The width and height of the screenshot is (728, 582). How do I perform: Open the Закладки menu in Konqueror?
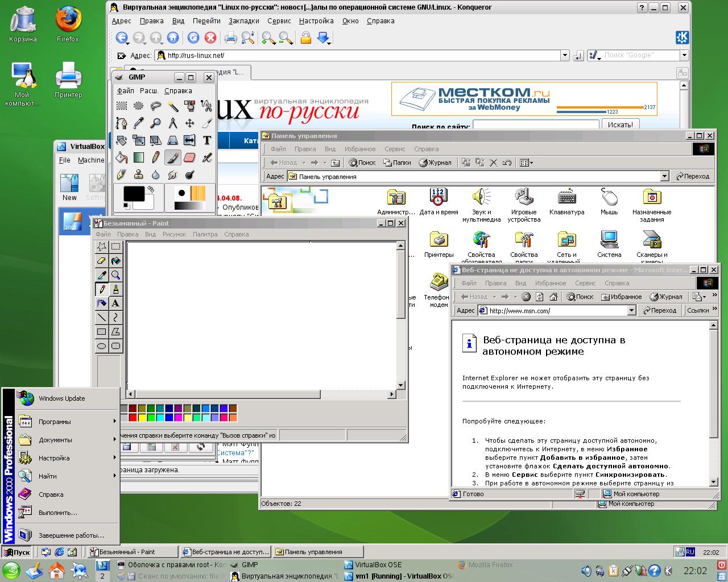tap(243, 20)
